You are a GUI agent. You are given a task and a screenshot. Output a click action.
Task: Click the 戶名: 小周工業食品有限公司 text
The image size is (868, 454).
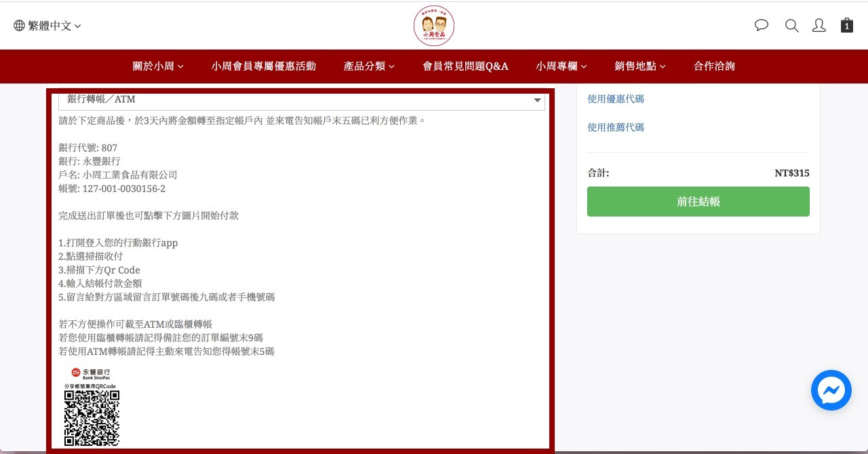click(x=118, y=175)
